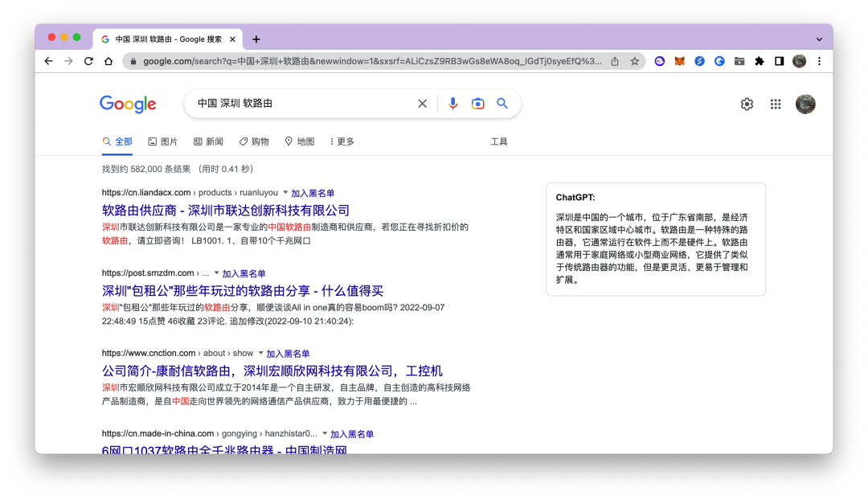Start voice search with microphone
This screenshot has width=868, height=500.
(x=452, y=104)
